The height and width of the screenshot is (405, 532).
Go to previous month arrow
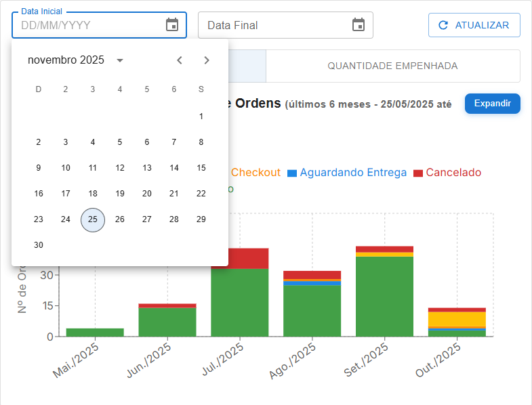click(180, 60)
